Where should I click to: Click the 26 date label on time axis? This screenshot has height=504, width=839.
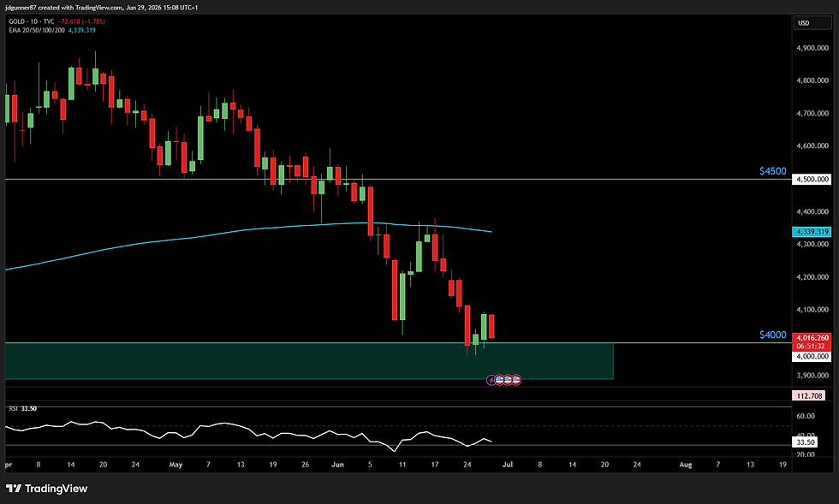click(x=305, y=465)
